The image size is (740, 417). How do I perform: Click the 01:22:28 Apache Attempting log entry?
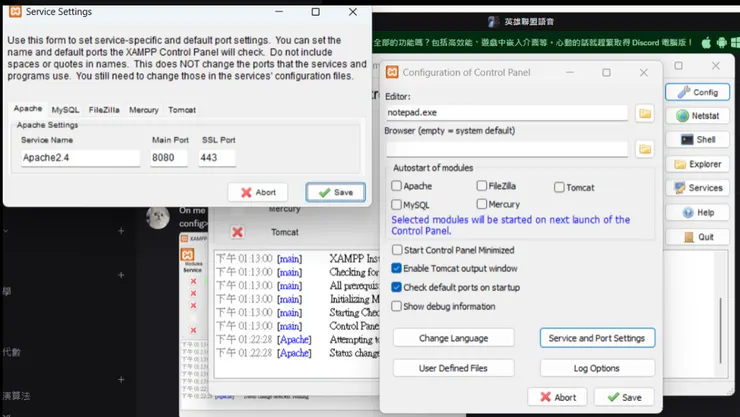point(297,340)
